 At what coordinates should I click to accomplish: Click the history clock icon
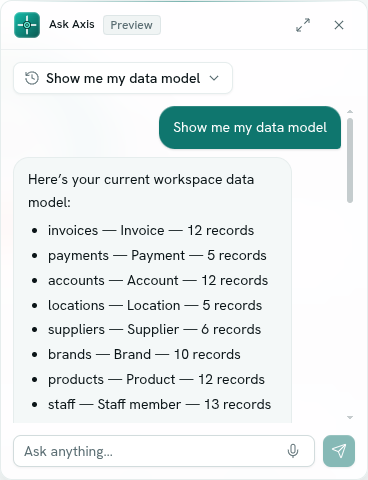tap(32, 78)
